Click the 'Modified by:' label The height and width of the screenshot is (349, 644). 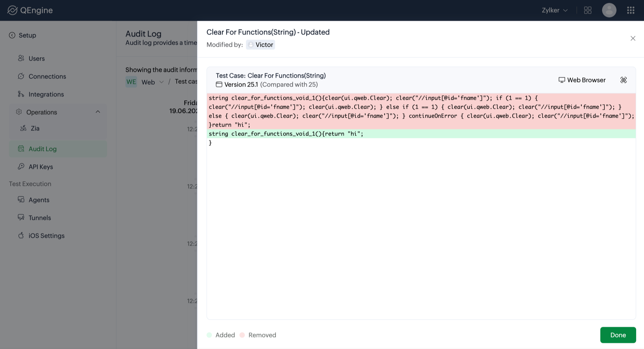[224, 45]
